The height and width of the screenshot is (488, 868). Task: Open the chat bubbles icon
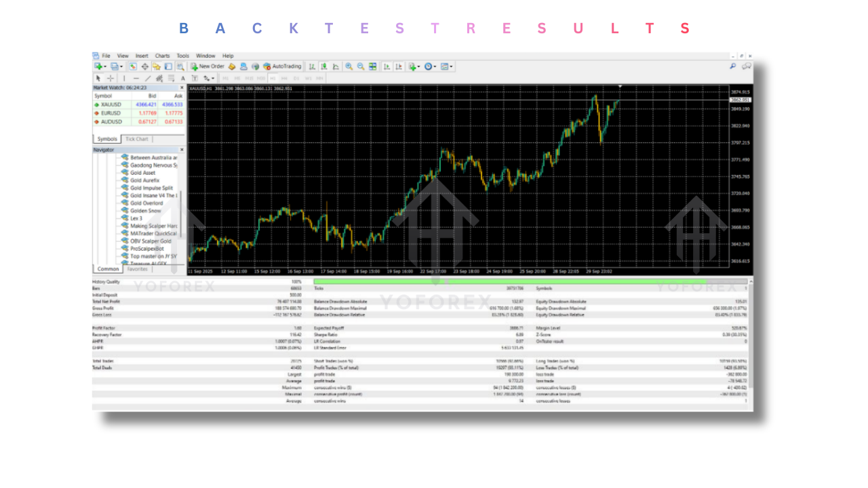(x=747, y=66)
